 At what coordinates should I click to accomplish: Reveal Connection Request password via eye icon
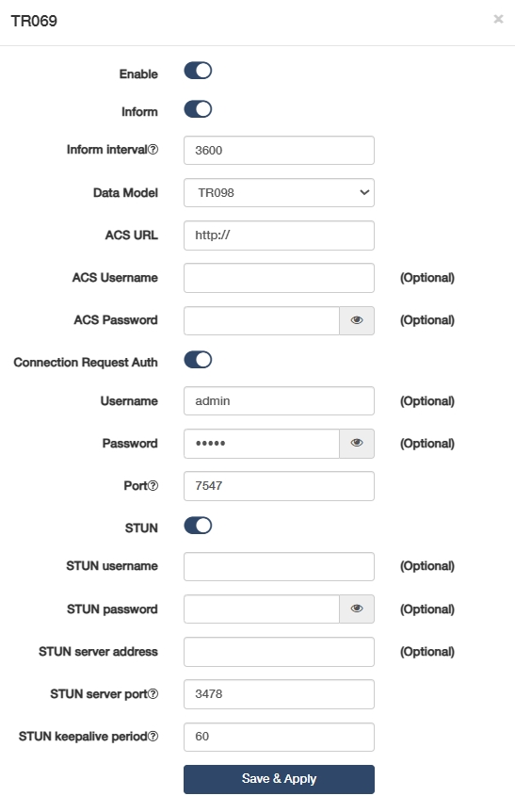coord(357,444)
